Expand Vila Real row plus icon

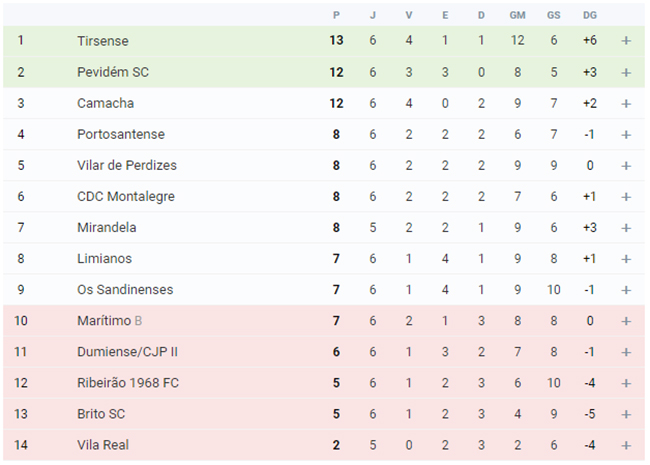tap(626, 446)
